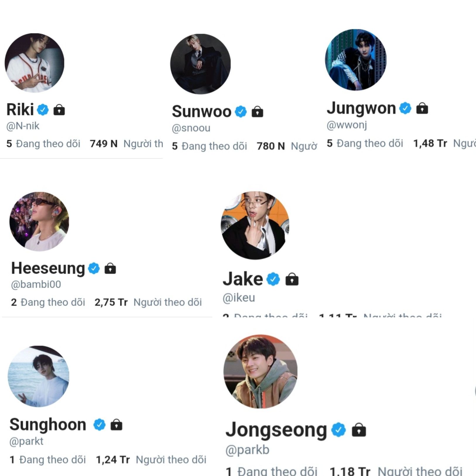Open Jungwon's 5 Đang theo dõi link
Viewport: 476px width, 476px height.
(x=365, y=143)
